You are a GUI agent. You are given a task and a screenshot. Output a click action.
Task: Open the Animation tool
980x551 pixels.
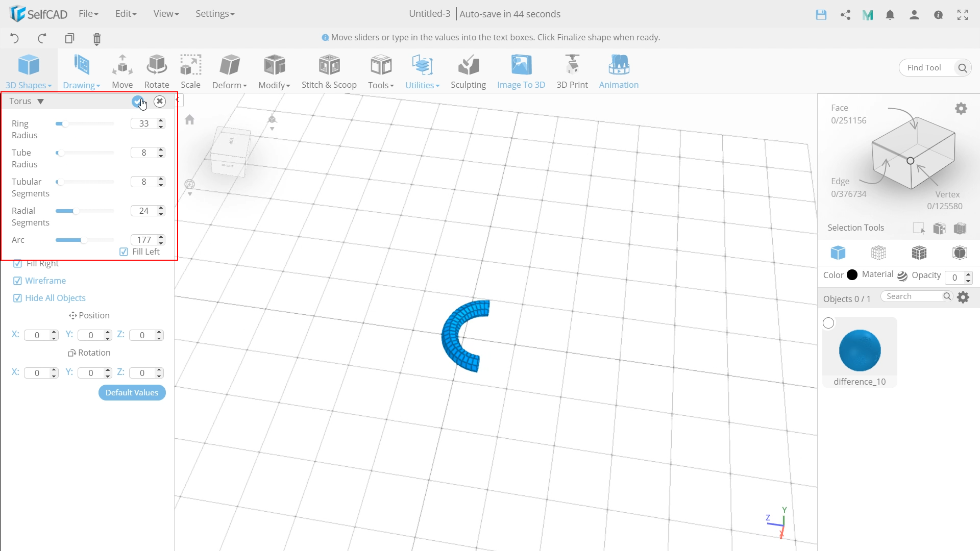[619, 71]
